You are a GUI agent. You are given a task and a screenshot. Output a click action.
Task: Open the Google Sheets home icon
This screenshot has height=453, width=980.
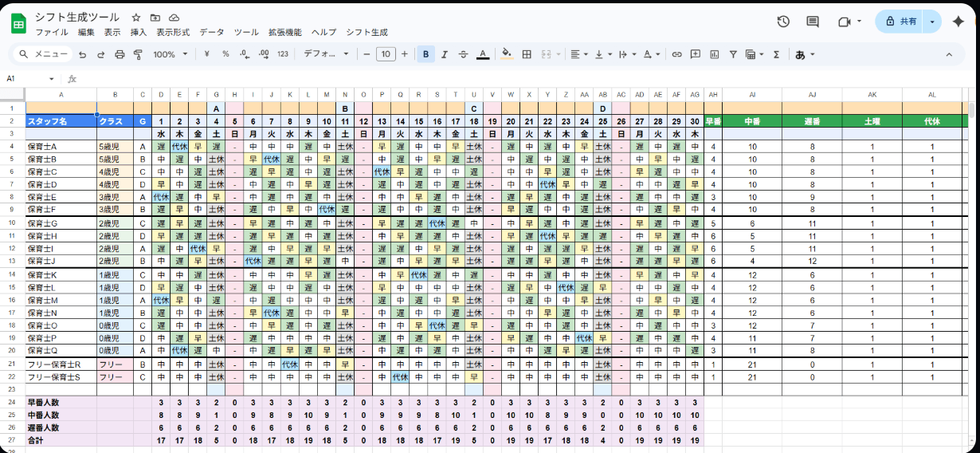pos(19,24)
